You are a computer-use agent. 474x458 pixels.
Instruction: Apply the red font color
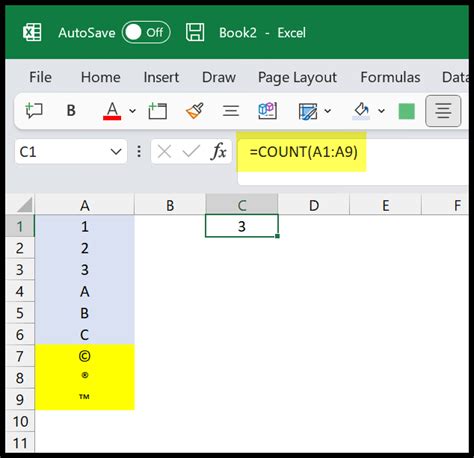[x=112, y=111]
